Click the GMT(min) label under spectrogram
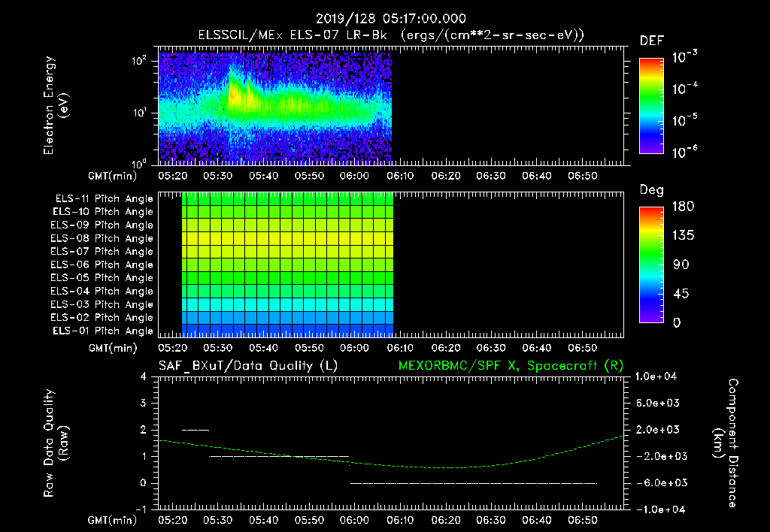770x532 pixels. point(113,176)
